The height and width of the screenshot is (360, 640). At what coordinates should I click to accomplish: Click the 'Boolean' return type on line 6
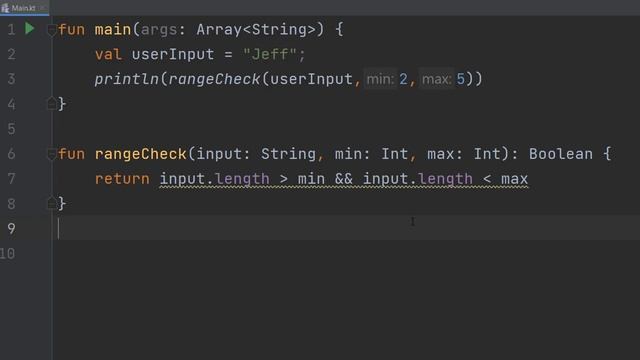click(x=561, y=154)
